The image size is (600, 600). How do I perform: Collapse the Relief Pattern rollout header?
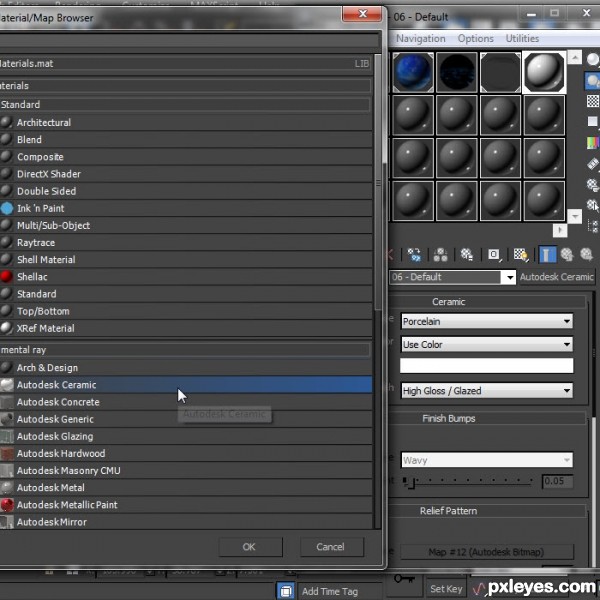pos(487,511)
